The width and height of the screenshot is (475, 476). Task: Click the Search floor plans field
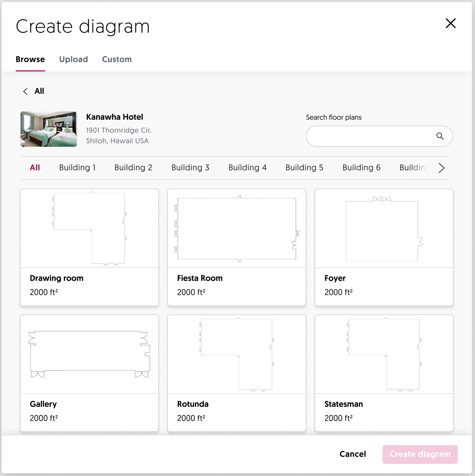pos(370,136)
